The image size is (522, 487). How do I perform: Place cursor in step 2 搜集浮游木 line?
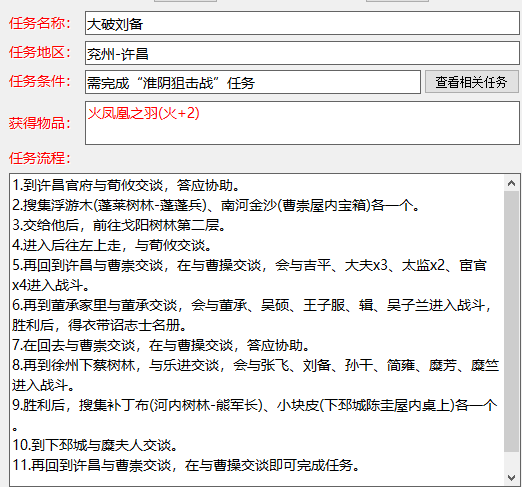point(216,205)
